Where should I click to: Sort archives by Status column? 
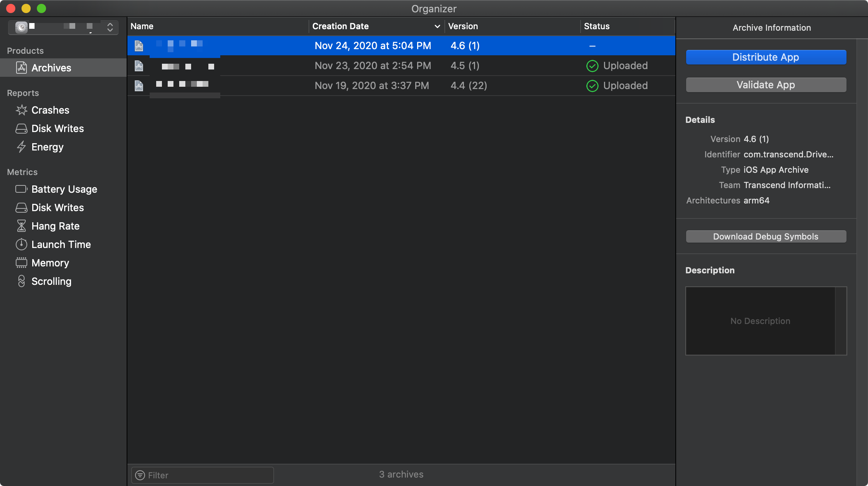pyautogui.click(x=628, y=26)
